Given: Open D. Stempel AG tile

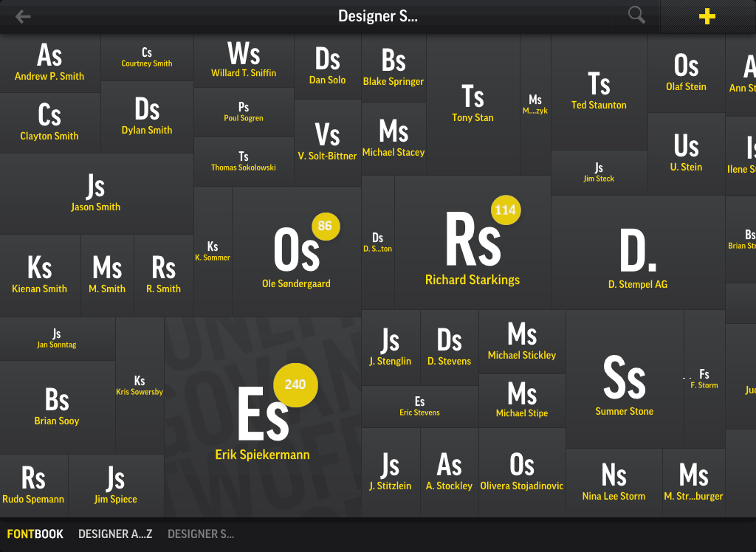Looking at the screenshot, I should click(638, 252).
